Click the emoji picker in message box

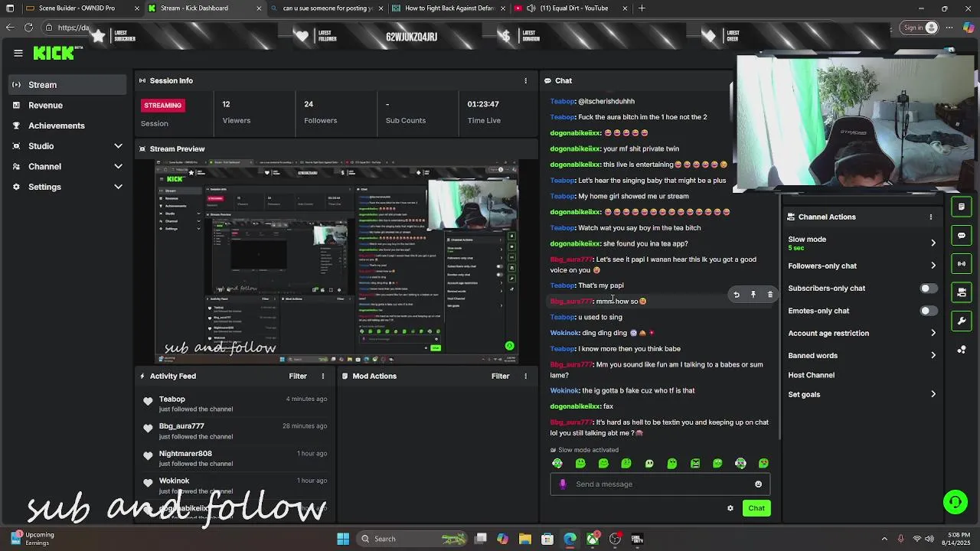[758, 484]
